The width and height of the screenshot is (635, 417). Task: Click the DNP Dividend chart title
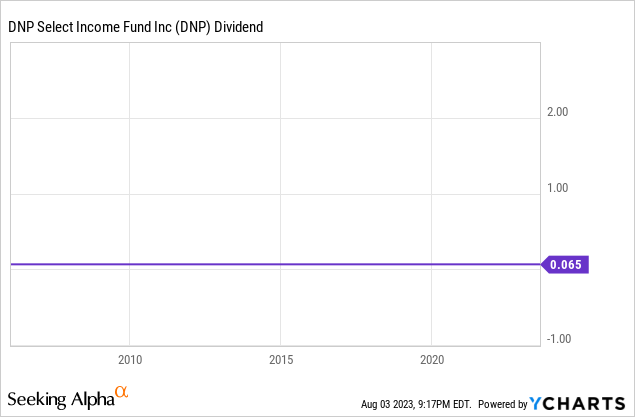[x=135, y=27]
